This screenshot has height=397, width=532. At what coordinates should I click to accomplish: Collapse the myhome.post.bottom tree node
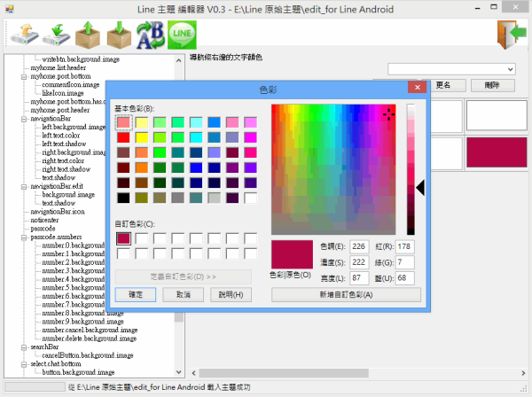pyautogui.click(x=24, y=76)
